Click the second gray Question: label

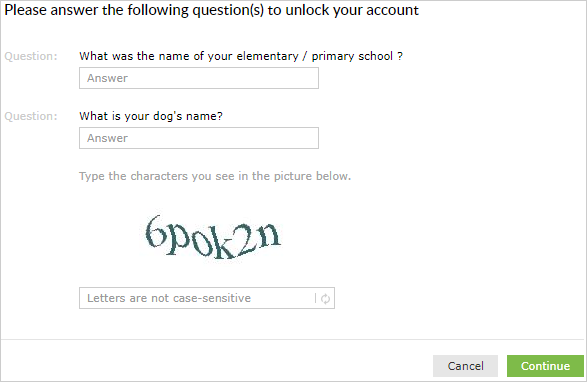pyautogui.click(x=31, y=116)
